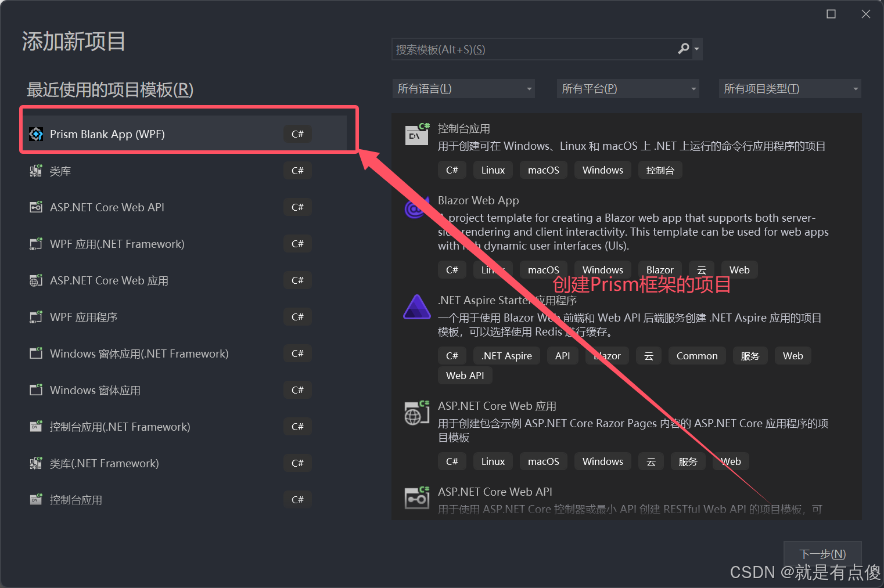Image resolution: width=884 pixels, height=588 pixels.
Task: Click the WPF 应用(.NET Framework) icon
Action: pos(36,244)
